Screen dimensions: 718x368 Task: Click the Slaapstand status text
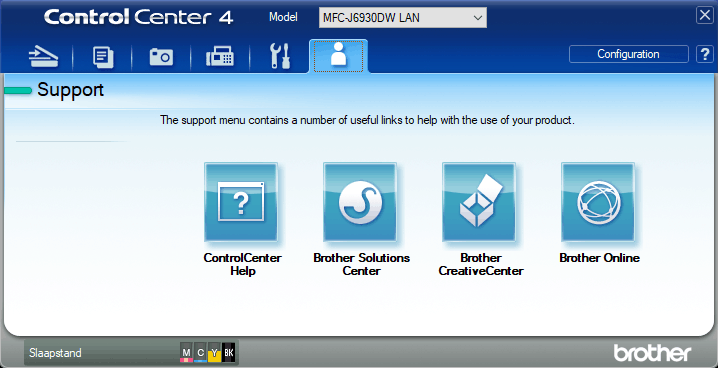click(55, 353)
